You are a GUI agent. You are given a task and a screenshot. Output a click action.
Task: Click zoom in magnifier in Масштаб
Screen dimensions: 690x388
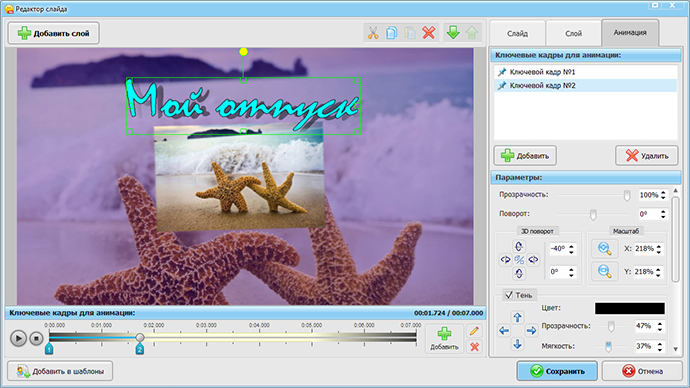tap(605, 249)
